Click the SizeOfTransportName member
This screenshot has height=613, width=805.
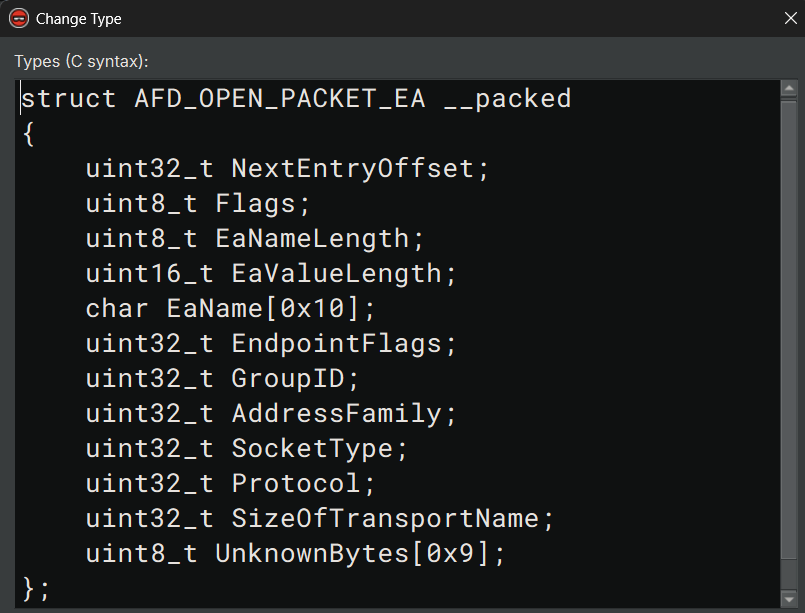click(x=385, y=518)
